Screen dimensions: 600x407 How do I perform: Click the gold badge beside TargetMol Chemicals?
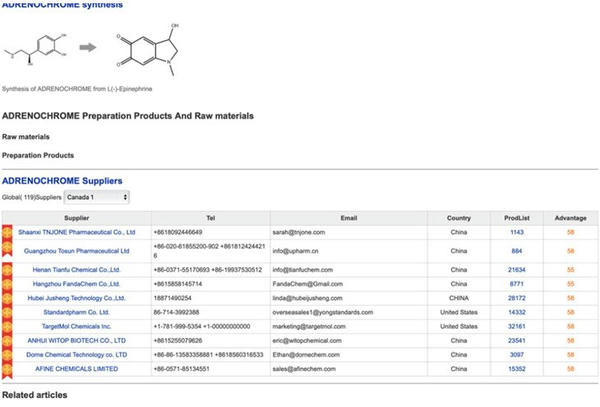click(x=7, y=327)
